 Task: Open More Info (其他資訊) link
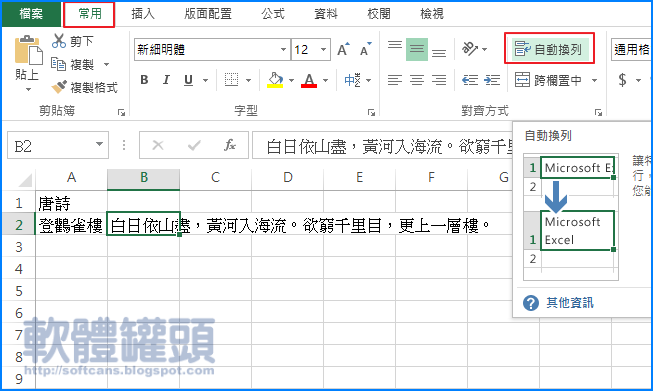tap(570, 303)
